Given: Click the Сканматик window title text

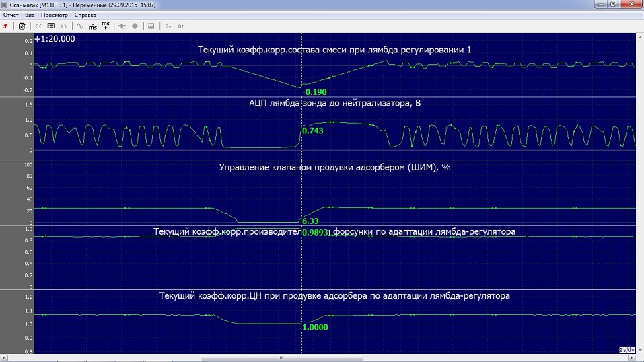Looking at the screenshot, I should click(83, 5).
